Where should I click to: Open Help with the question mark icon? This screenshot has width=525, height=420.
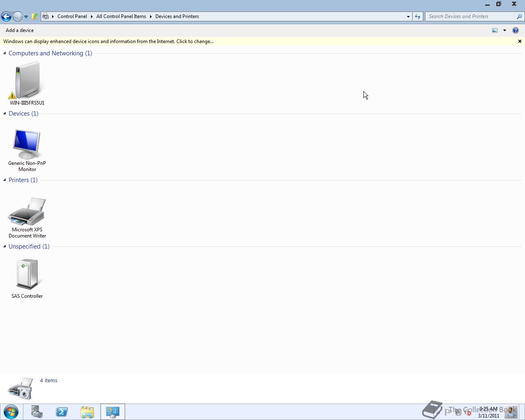pos(516,30)
